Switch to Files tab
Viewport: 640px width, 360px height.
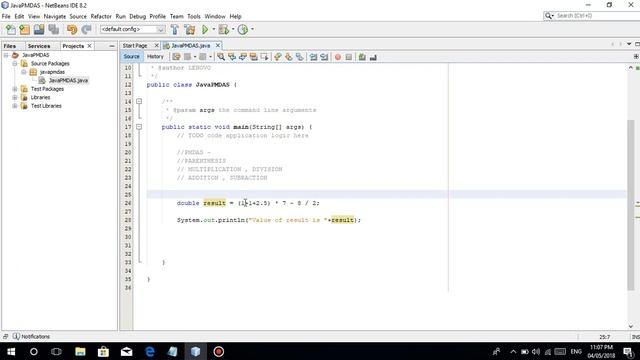point(10,46)
